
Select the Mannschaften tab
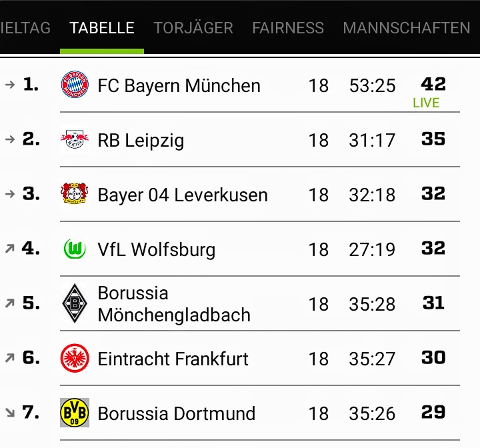tap(407, 28)
